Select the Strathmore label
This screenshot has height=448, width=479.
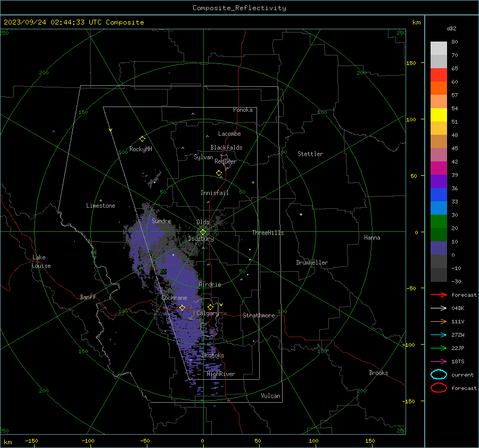tap(259, 315)
